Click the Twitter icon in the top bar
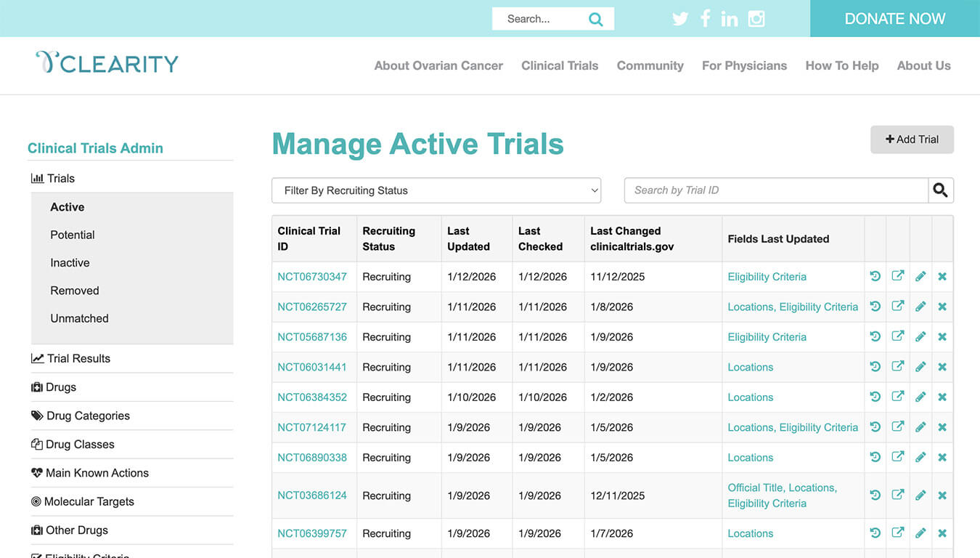 coord(680,19)
